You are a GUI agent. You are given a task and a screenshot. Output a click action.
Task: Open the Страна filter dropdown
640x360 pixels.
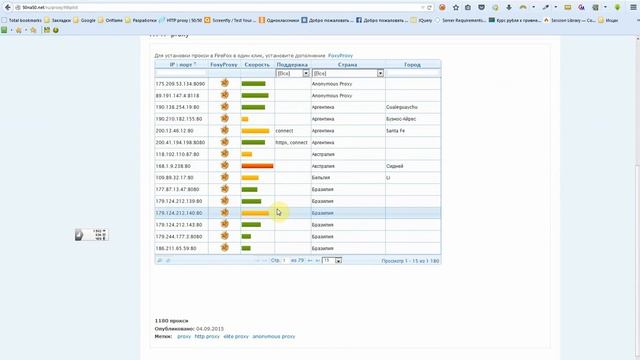(x=348, y=73)
